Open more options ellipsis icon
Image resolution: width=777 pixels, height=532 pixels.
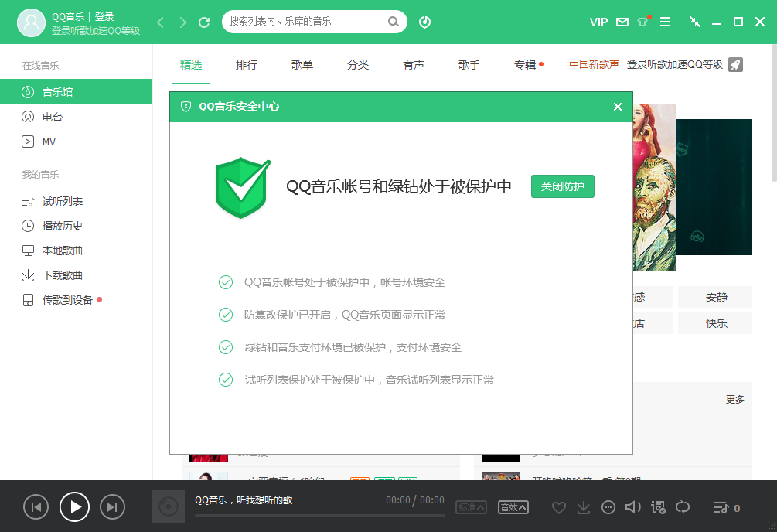pyautogui.click(x=608, y=508)
